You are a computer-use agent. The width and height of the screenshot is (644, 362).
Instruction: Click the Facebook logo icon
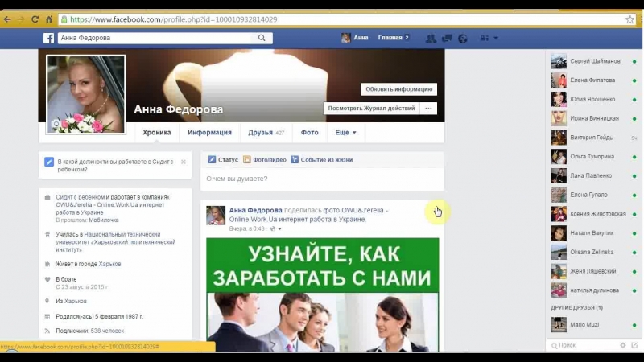pos(49,38)
